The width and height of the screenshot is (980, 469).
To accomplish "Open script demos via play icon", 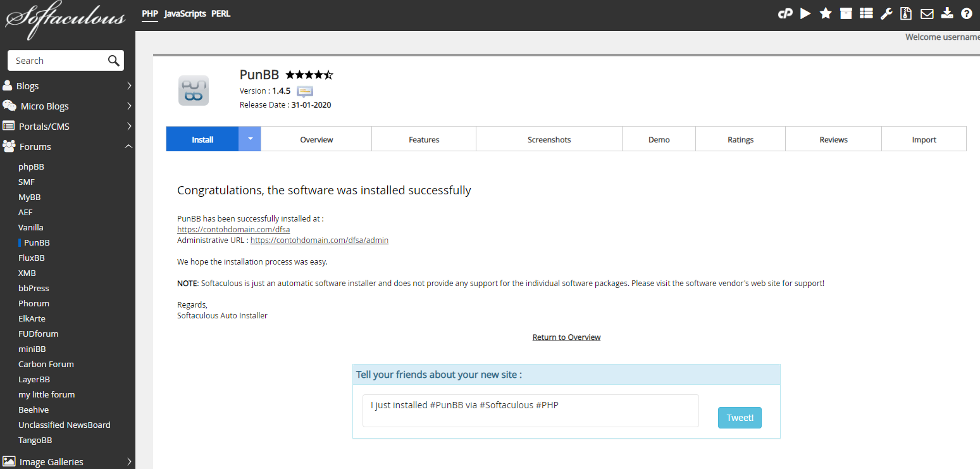I will click(x=805, y=13).
